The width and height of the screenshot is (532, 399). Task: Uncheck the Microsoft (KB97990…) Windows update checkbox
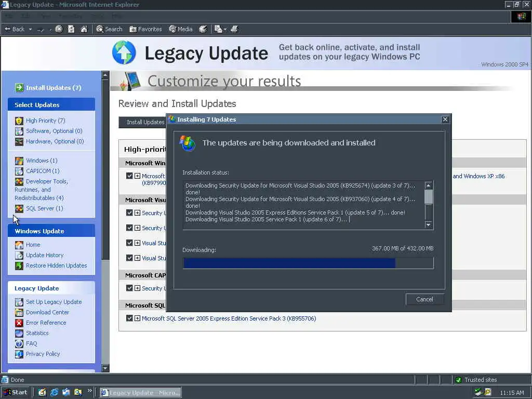[129, 176]
